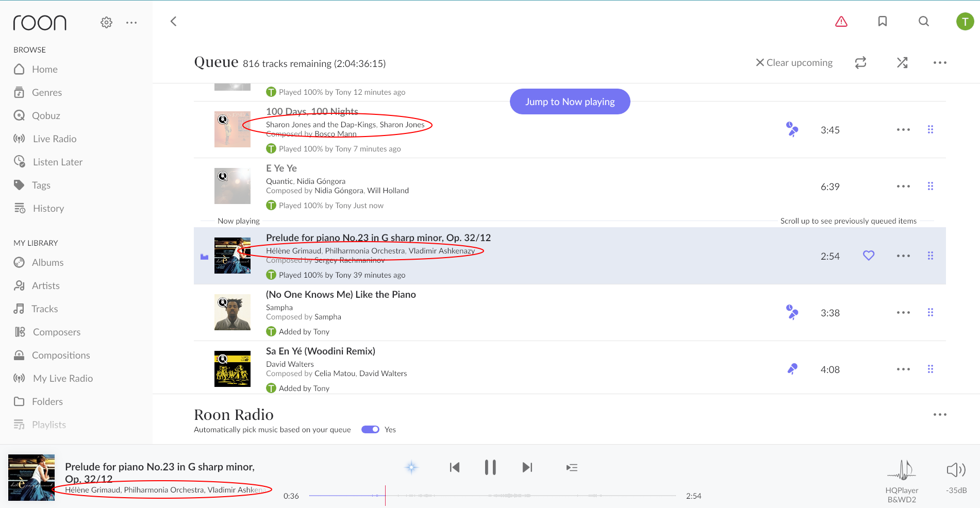
Task: Click the red warning alert icon
Action: coord(841,22)
